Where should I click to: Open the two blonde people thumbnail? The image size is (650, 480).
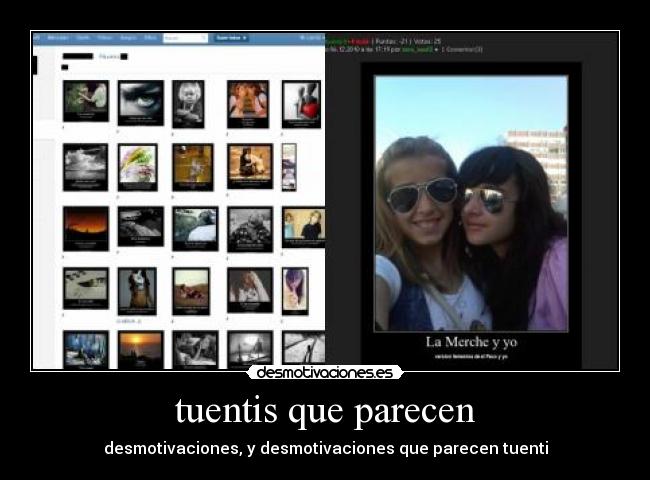(x=303, y=227)
